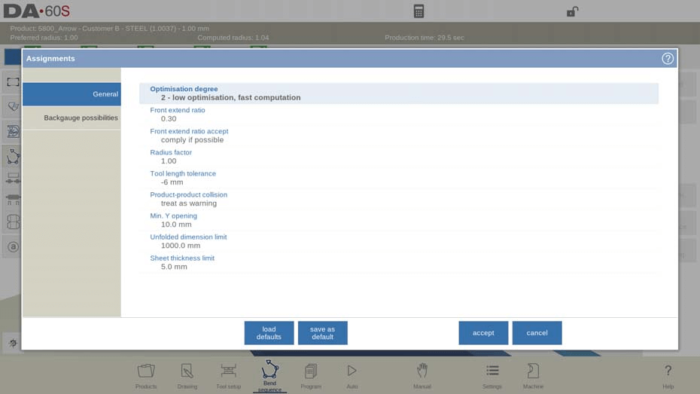Viewport: 700px width, 394px height.
Task: Open Help in the bottom bar
Action: click(668, 376)
